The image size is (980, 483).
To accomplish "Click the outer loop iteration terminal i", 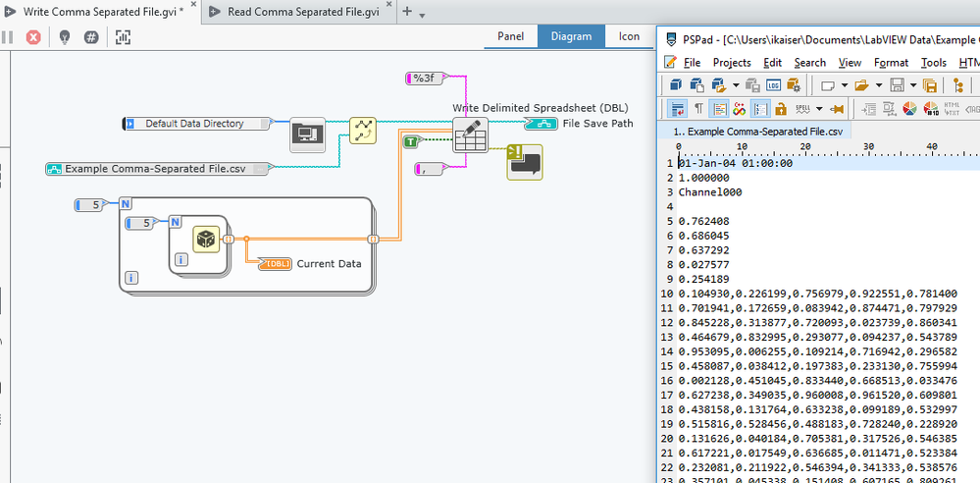I will 131,278.
